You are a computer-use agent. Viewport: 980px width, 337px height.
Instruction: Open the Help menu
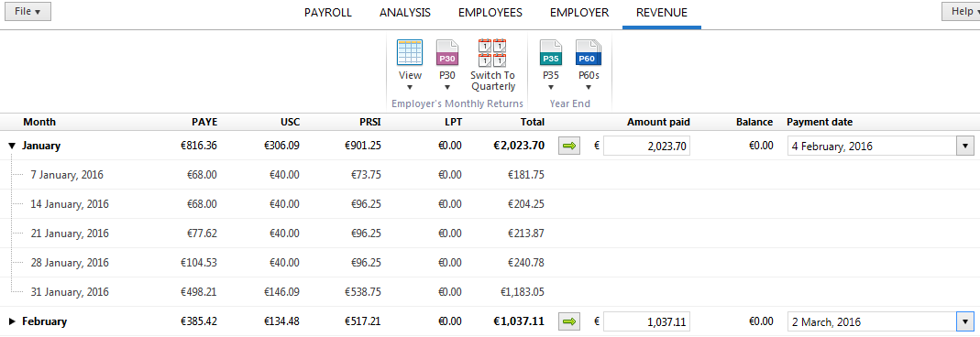[x=962, y=11]
